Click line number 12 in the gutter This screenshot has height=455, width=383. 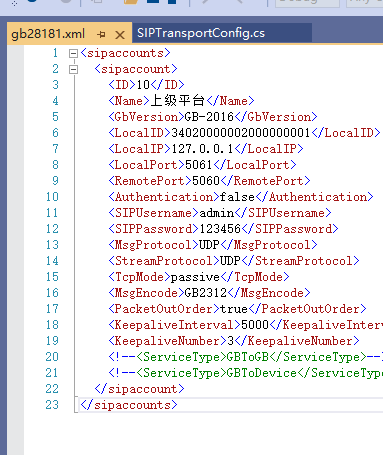coord(52,229)
